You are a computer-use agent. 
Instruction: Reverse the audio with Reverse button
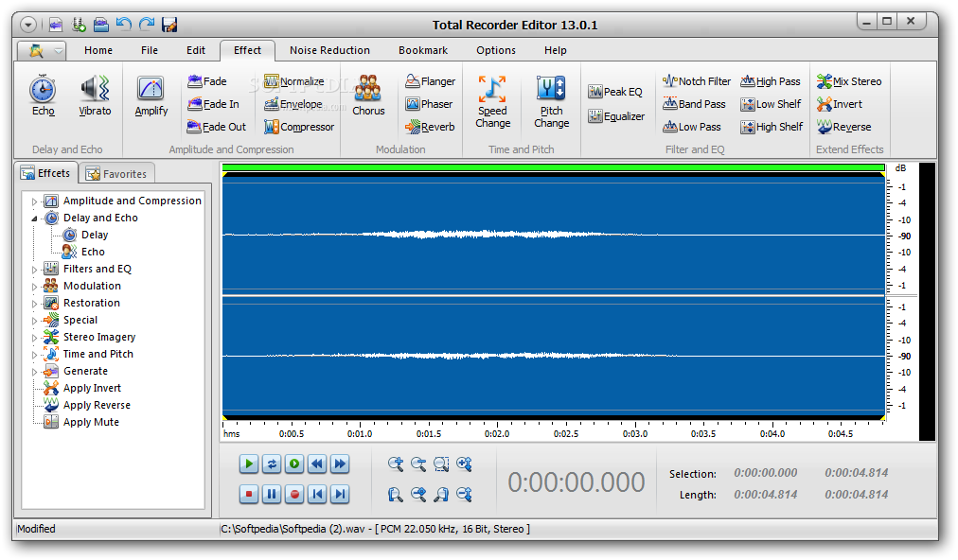coord(844,127)
